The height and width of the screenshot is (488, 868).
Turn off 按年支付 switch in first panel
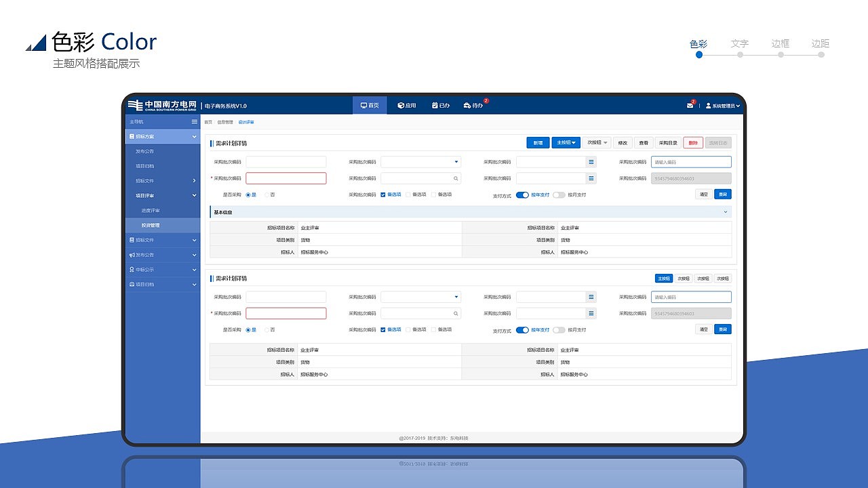(522, 195)
